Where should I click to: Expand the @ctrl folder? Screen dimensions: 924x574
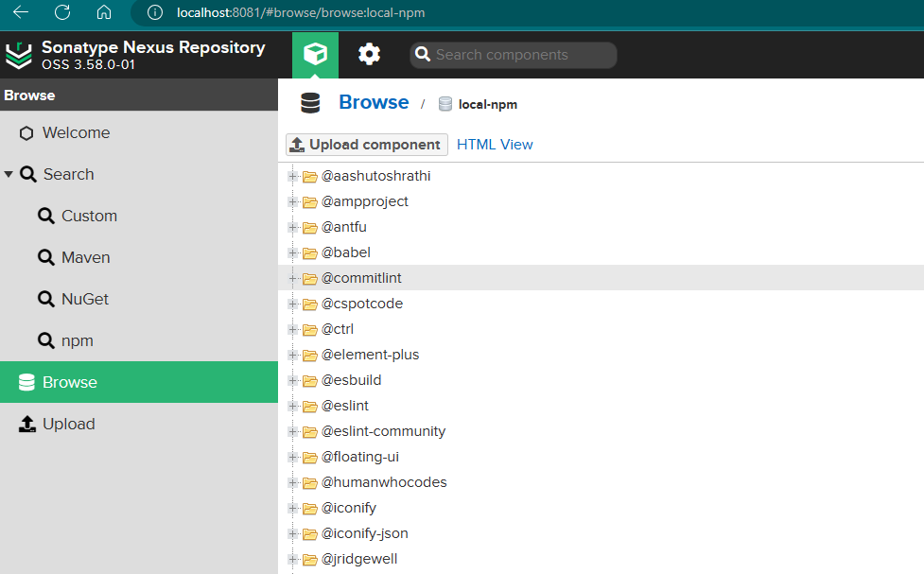(x=292, y=329)
